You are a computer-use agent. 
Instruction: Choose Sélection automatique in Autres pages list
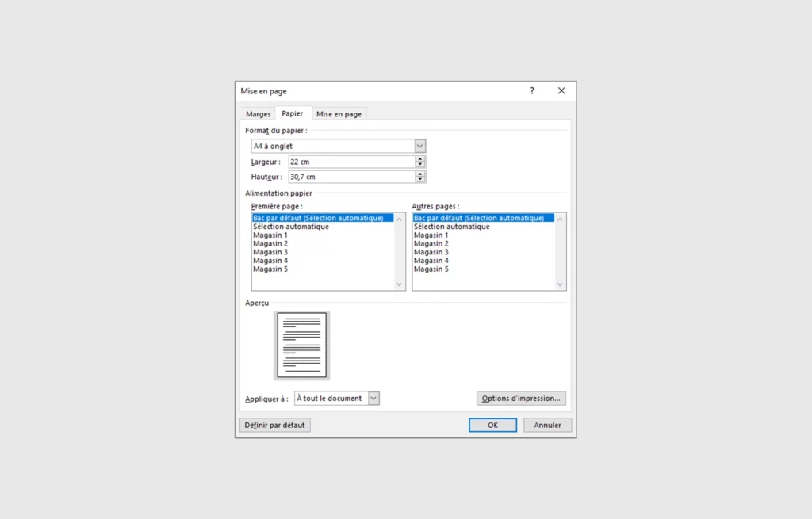click(483, 227)
